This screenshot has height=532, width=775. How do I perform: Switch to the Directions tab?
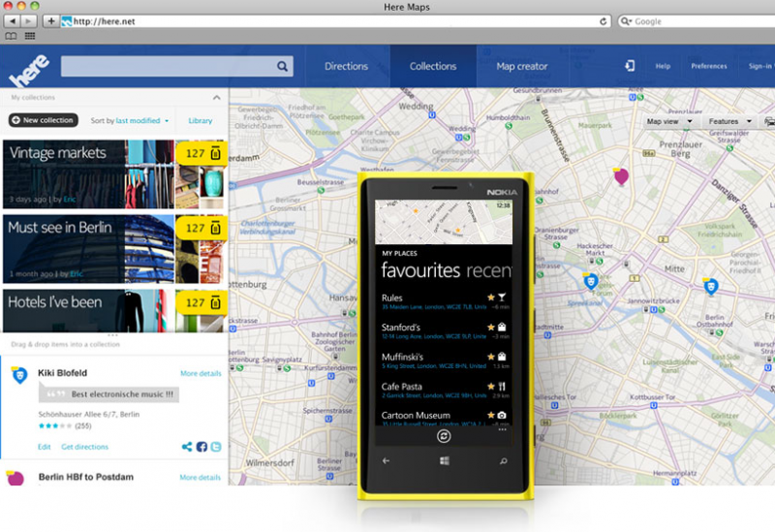(x=347, y=66)
